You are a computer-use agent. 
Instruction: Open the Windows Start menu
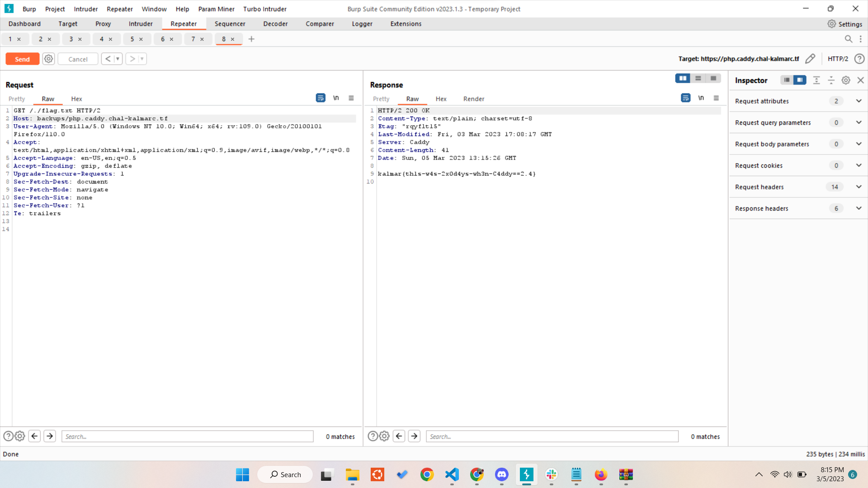click(242, 474)
